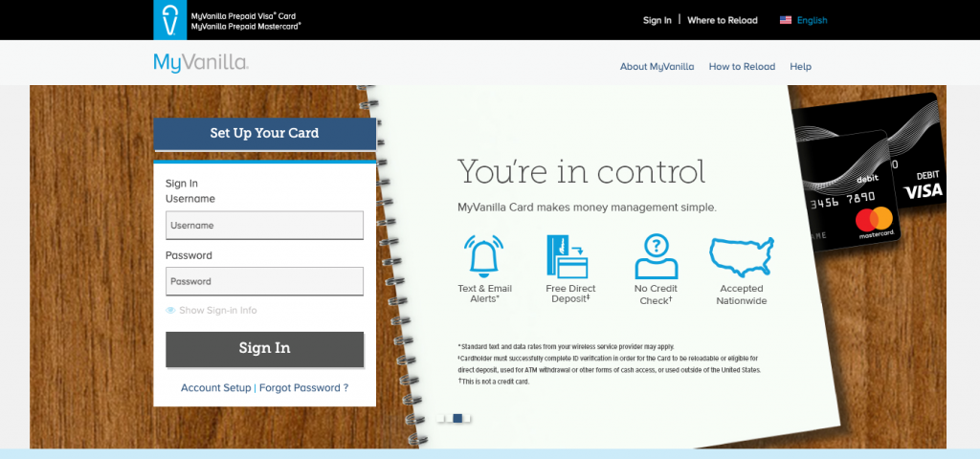Click the No Credit Check person icon
This screenshot has width=980, height=459.
pos(656,256)
